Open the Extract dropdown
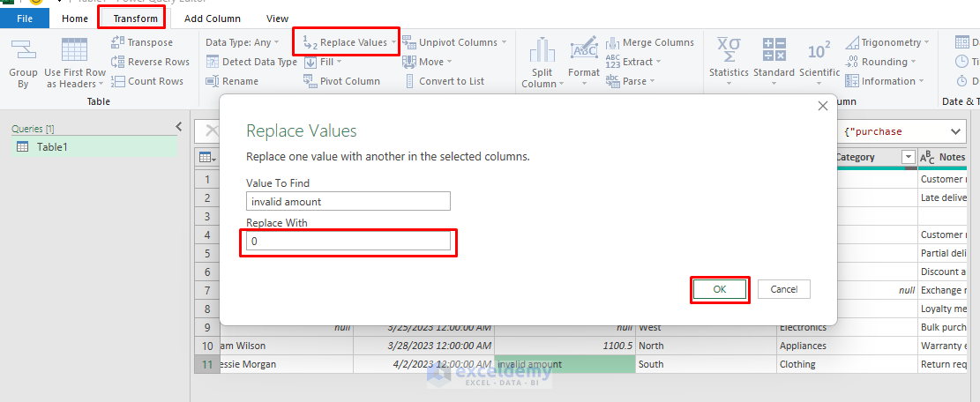Viewport: 980px width, 402px height. tap(632, 62)
